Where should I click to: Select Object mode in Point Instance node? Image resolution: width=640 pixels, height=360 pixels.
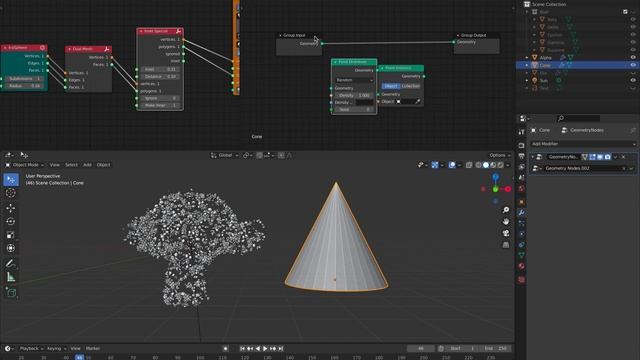[x=391, y=86]
